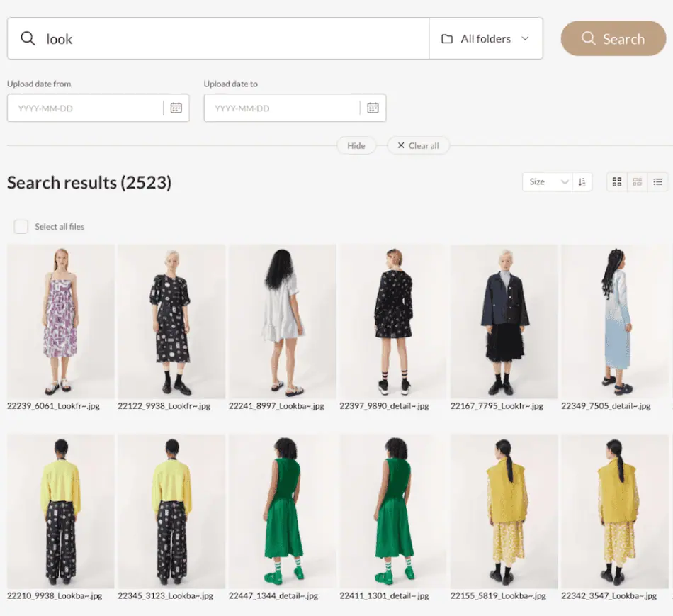Click the brown Search button
Screen dimensions: 673x616
coord(613,39)
